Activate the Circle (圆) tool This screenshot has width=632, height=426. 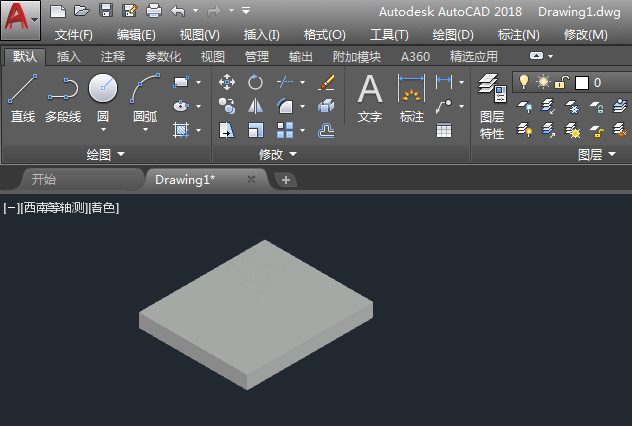tap(103, 91)
